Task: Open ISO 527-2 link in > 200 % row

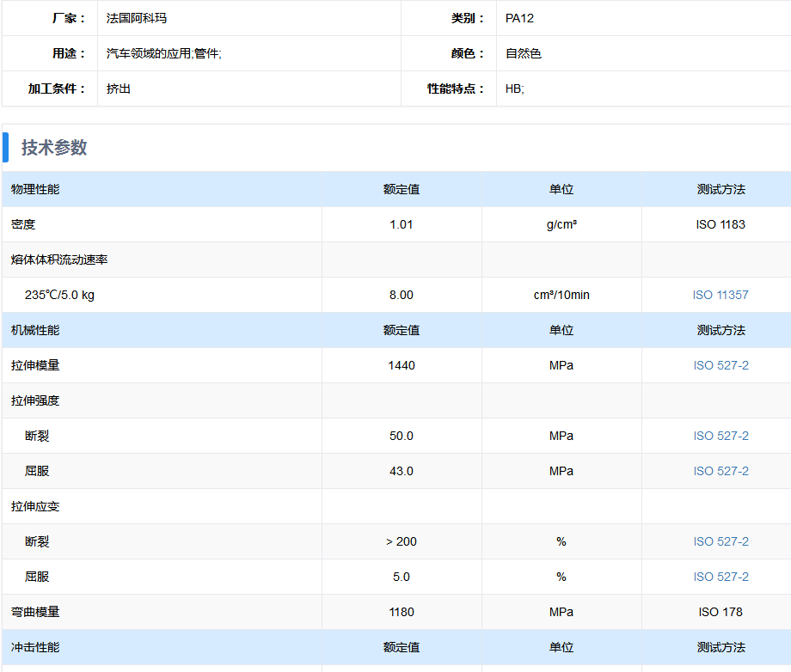Action: 720,541
